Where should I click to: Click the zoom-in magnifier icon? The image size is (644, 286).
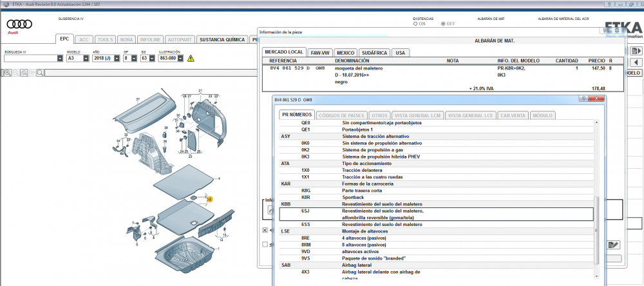(x=7, y=73)
